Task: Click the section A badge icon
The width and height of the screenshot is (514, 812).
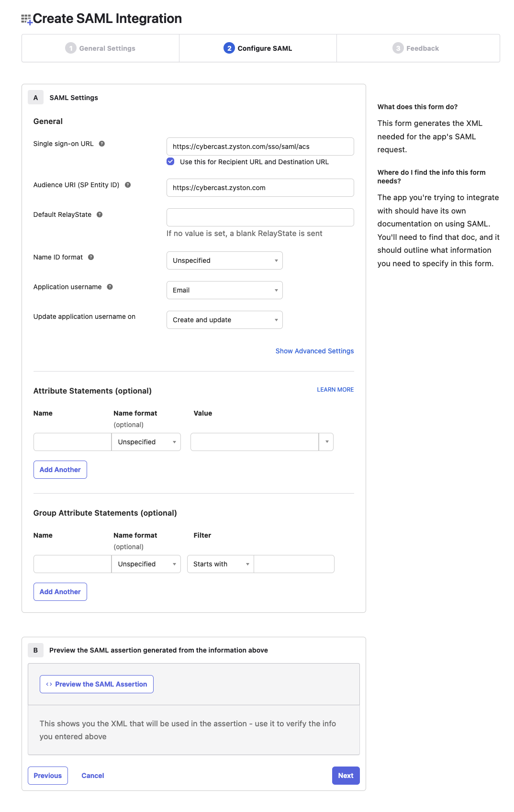Action: [35, 97]
